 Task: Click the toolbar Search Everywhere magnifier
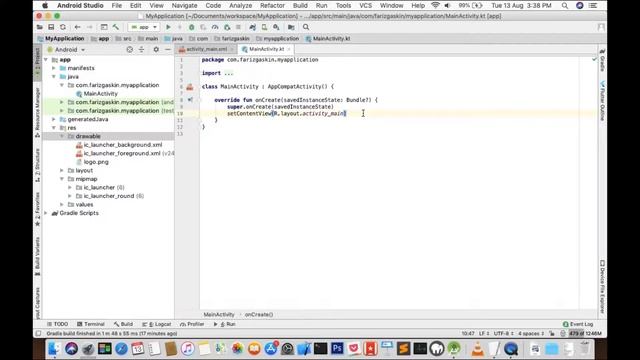pyautogui.click(x=306, y=27)
